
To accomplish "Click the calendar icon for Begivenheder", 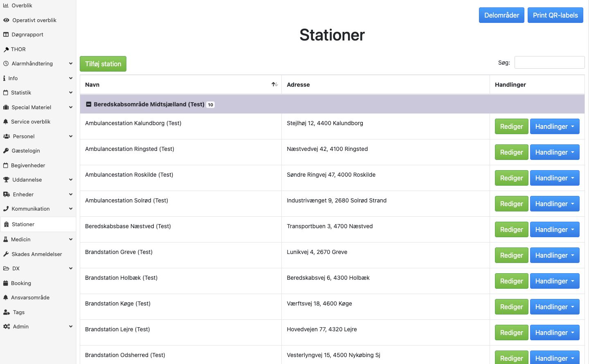I will tap(6, 166).
